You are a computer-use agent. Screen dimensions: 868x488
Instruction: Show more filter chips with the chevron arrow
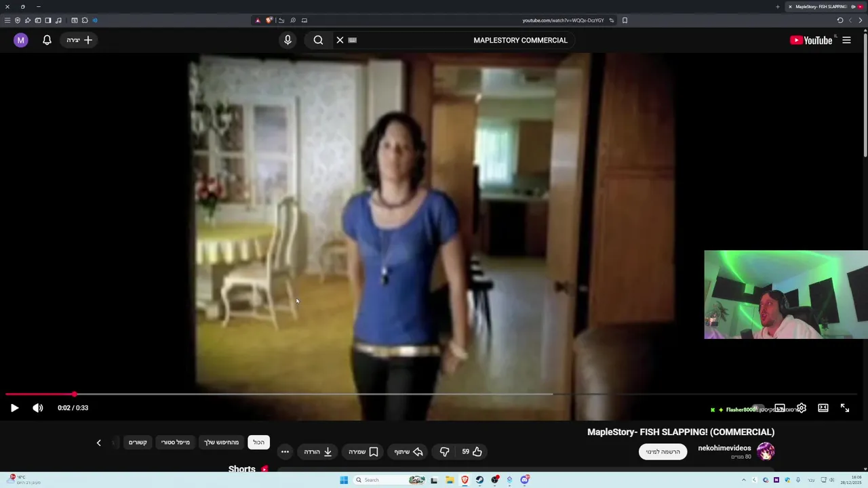(x=98, y=443)
